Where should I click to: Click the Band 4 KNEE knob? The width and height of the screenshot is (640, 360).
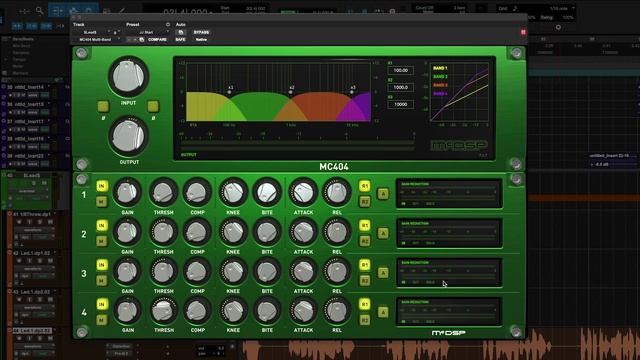coord(233,310)
